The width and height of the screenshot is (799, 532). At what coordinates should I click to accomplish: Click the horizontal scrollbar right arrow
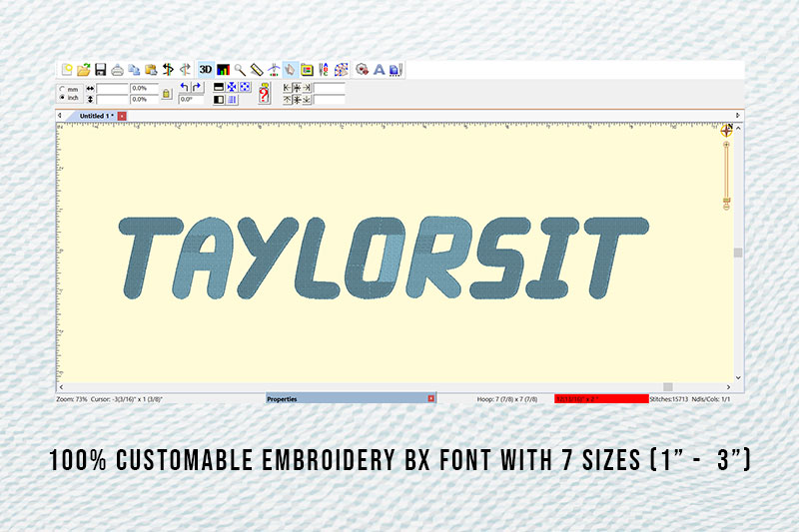(x=728, y=387)
